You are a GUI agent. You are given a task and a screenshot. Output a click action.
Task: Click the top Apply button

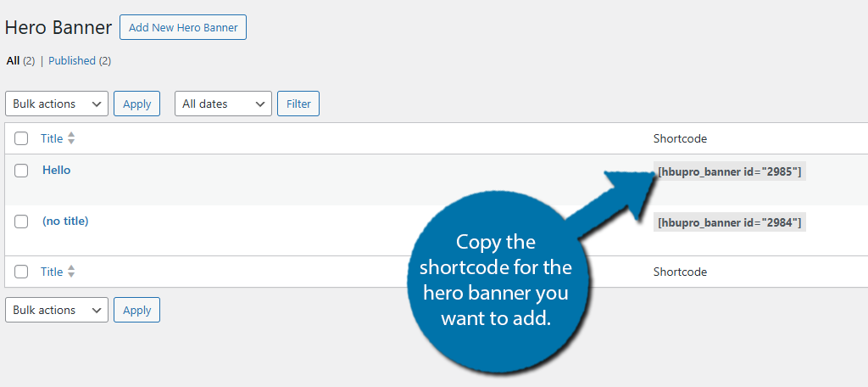point(136,104)
